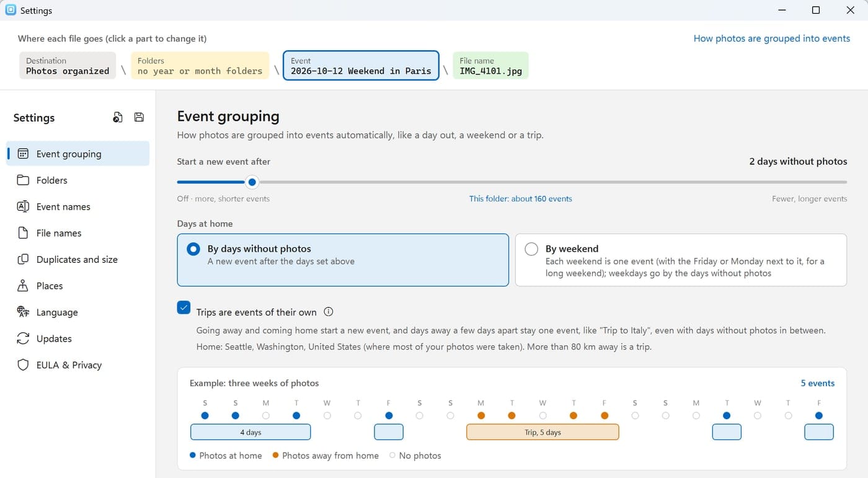This screenshot has width=868, height=478.
Task: Click the Destination "Photos organized" path part
Action: [68, 66]
